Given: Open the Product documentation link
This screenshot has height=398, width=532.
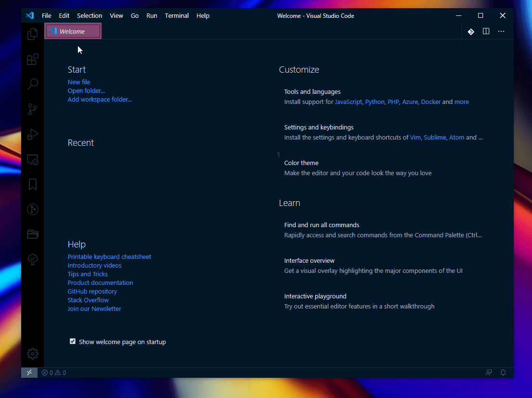Looking at the screenshot, I should click(100, 282).
